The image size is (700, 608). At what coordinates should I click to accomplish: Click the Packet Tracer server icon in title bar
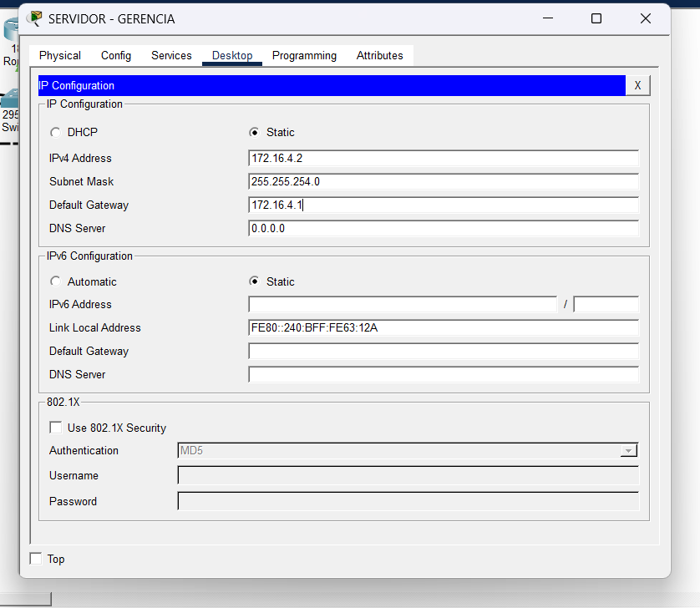click(x=35, y=18)
